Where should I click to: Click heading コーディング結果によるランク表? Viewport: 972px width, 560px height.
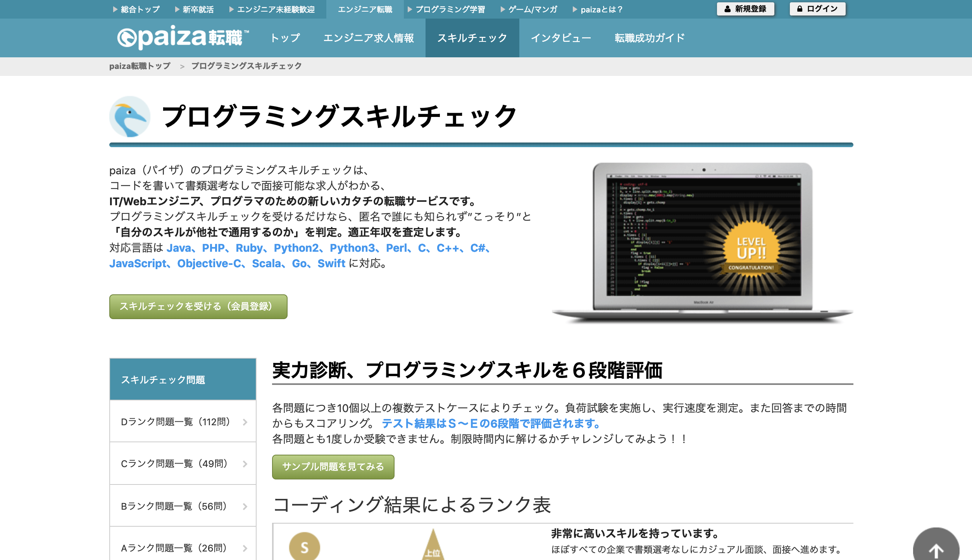point(412,505)
